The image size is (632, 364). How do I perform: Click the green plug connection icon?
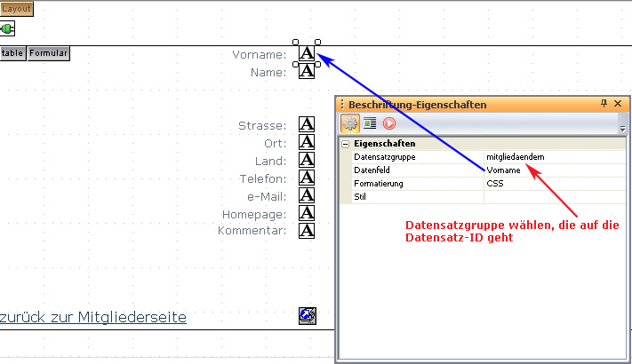[7, 29]
